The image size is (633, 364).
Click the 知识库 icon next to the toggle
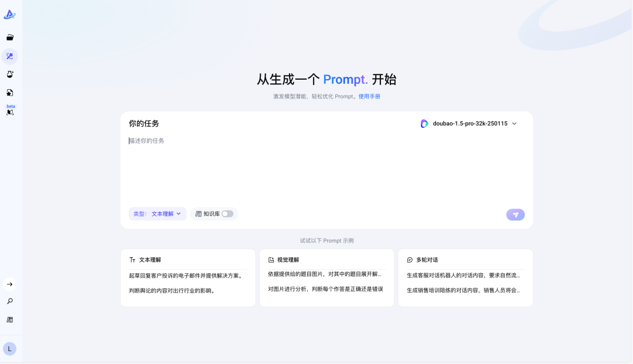(x=199, y=213)
